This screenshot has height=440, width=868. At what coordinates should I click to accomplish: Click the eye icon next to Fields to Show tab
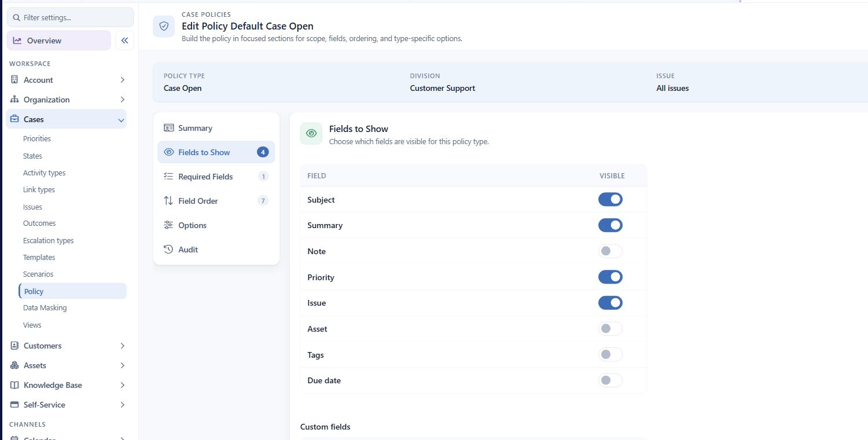click(x=168, y=152)
